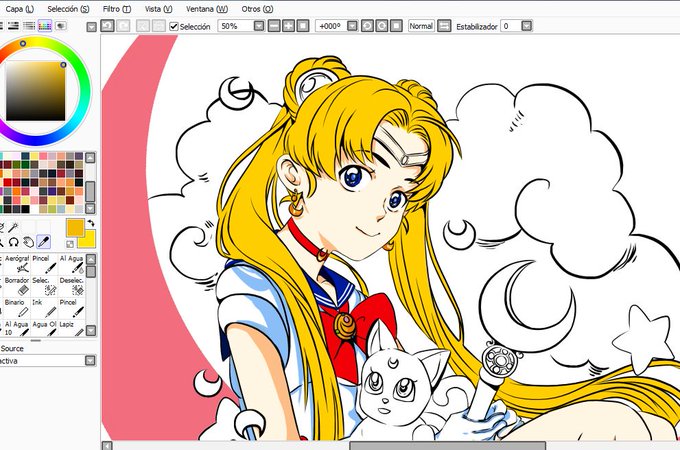Select the Selec. selection pen tool
680x450 pixels.
[44, 286]
